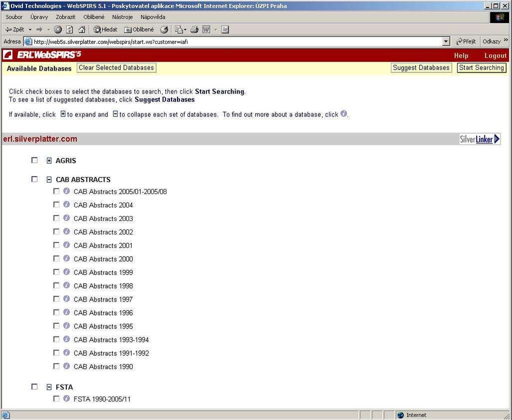Click the Clear Selected Databases button
Viewport: 512px width, 420px height.
(x=116, y=68)
